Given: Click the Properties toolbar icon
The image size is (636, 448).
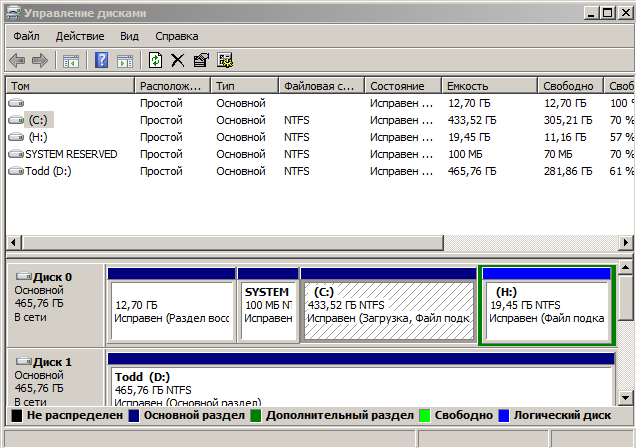Looking at the screenshot, I should 201,61.
